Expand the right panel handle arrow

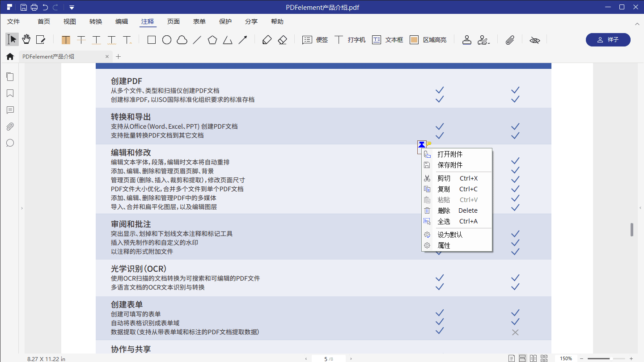coord(640,208)
